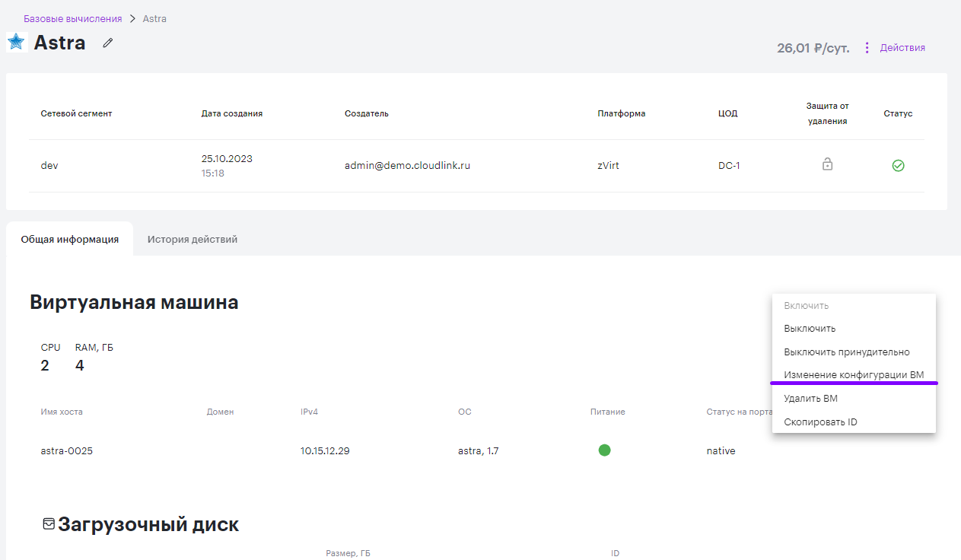Click the green power indicator dot
Image resolution: width=961 pixels, height=560 pixels.
tap(605, 450)
